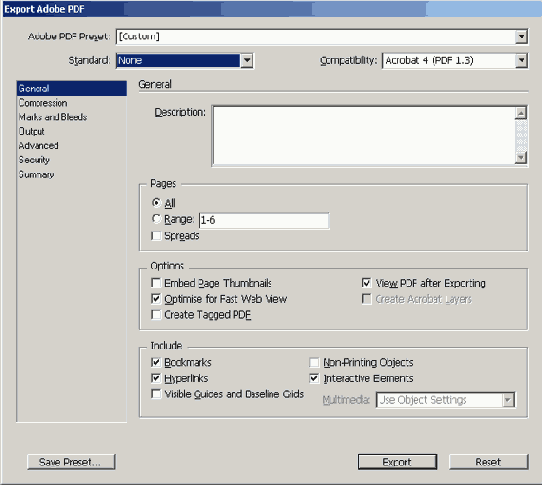
Task: Uncheck the Interactive Elements checkbox
Action: pos(314,378)
